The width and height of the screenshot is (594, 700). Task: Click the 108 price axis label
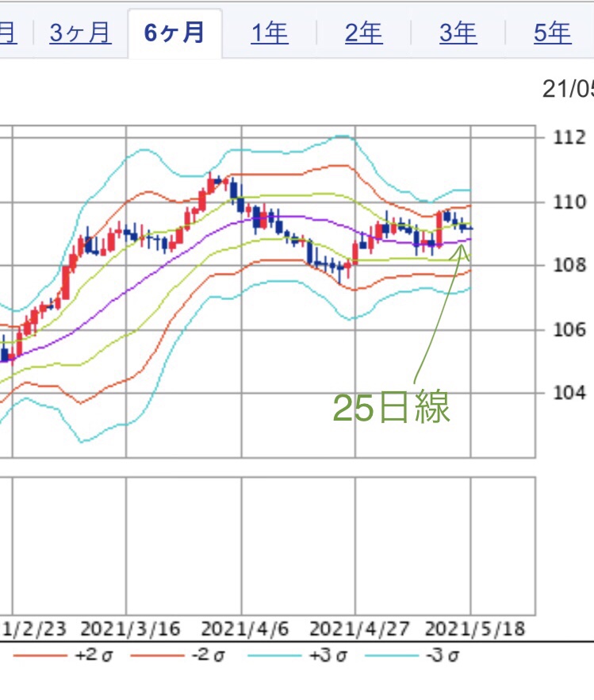tap(569, 265)
